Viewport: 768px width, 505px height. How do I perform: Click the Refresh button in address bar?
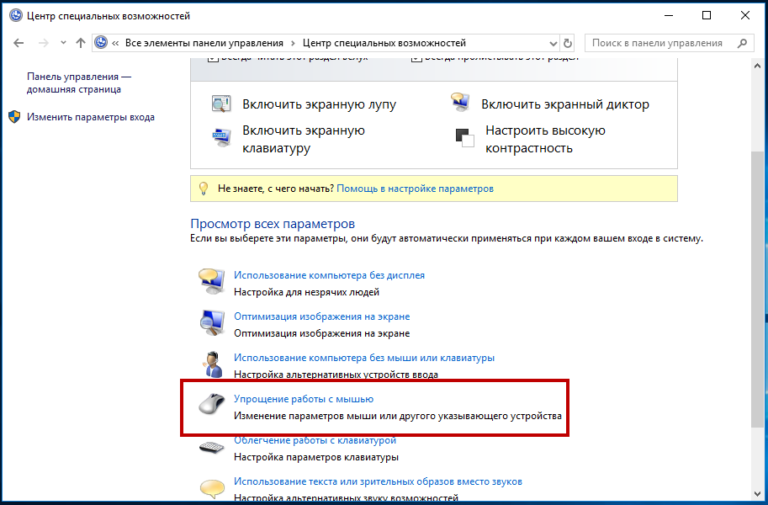(568, 44)
